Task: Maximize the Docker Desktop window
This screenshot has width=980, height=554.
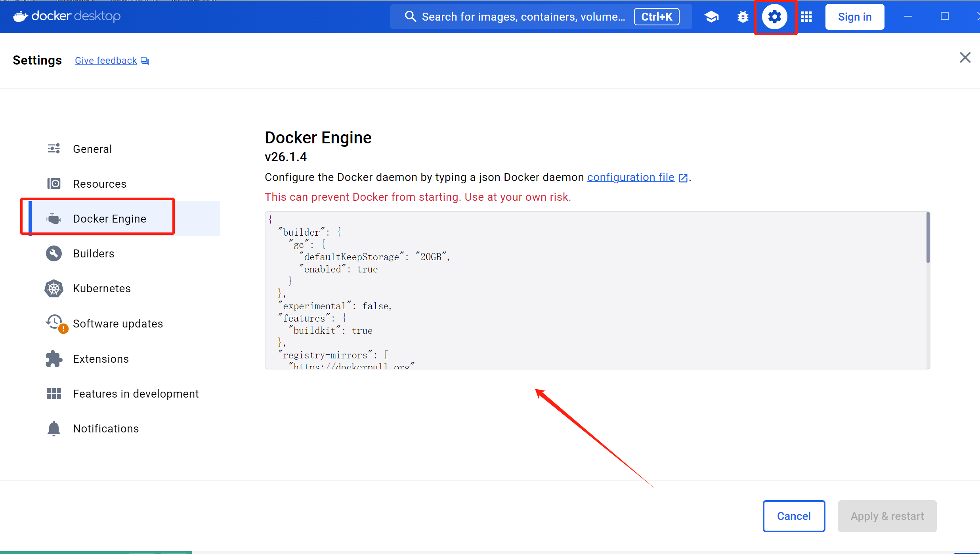Action: 945,16
